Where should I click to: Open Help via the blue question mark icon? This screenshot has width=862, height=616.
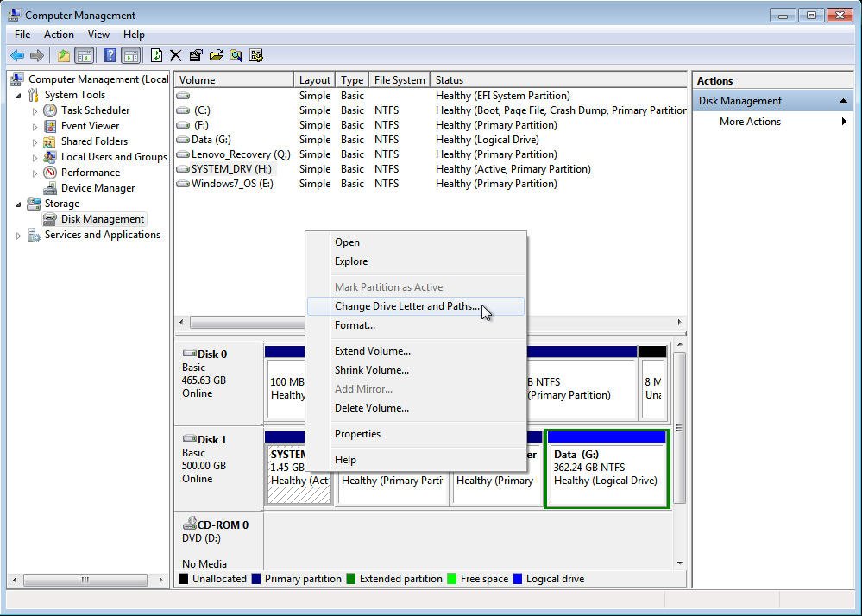[x=110, y=55]
